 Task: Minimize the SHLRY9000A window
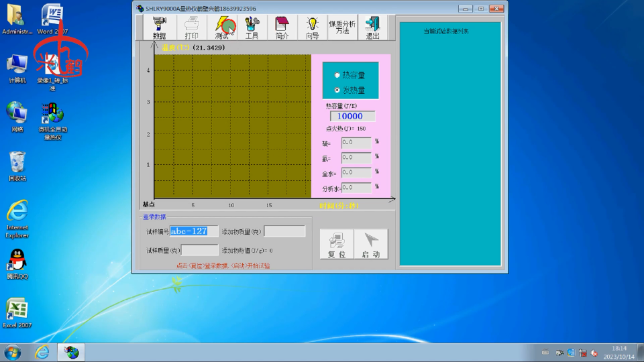coord(465,9)
